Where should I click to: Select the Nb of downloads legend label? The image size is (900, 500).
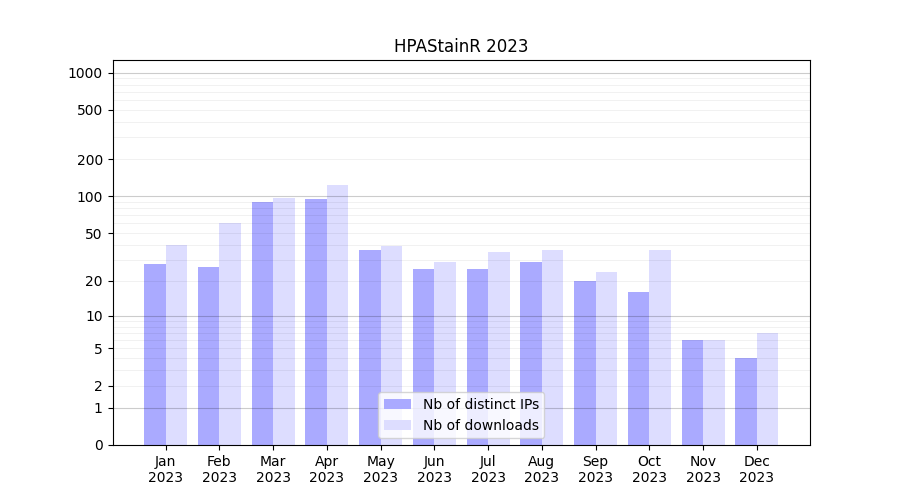(x=480, y=425)
